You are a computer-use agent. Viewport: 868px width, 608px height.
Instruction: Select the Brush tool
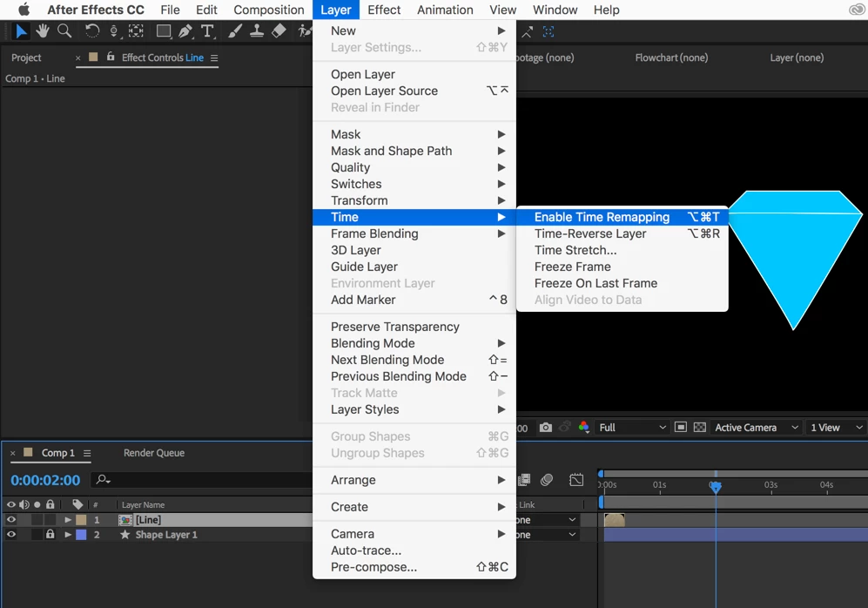(x=235, y=31)
